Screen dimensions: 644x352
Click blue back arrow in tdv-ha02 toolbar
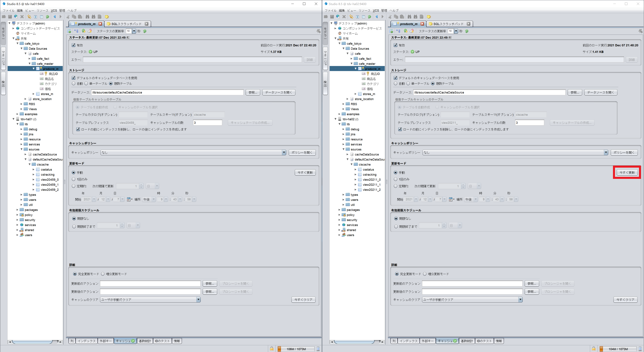[x=377, y=17]
